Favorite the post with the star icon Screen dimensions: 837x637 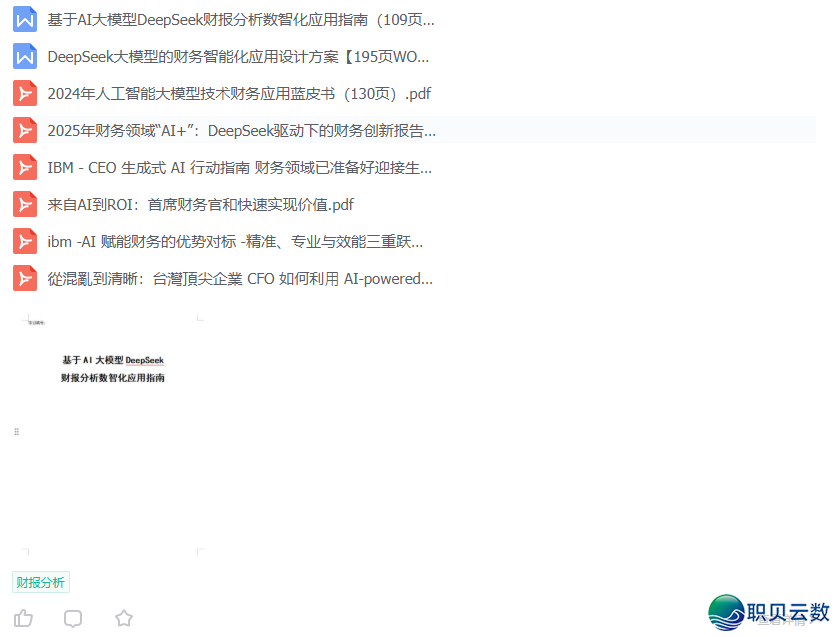pyautogui.click(x=124, y=618)
